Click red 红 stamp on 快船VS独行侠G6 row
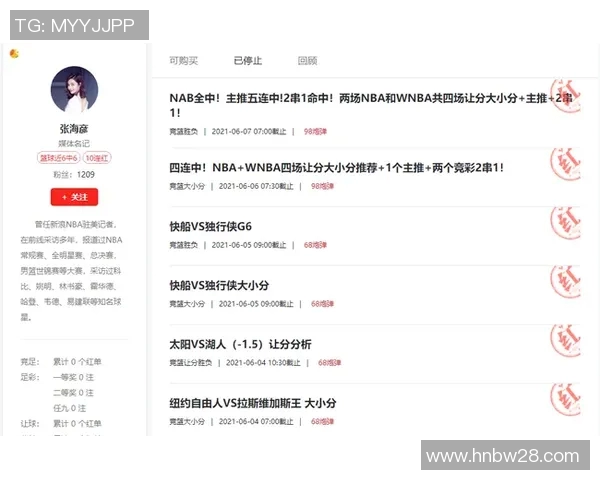Viewport: 600px width, 480px height. [565, 223]
